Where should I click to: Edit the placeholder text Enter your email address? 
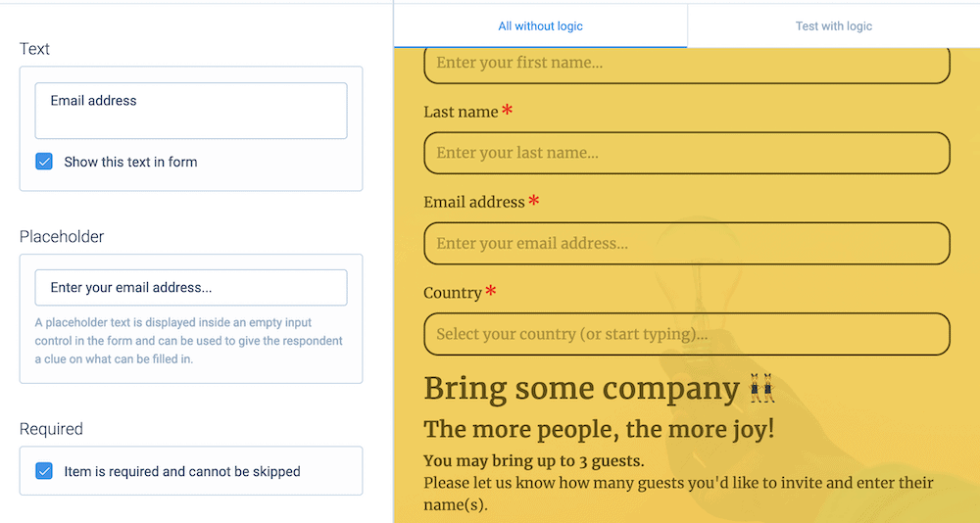pos(191,287)
